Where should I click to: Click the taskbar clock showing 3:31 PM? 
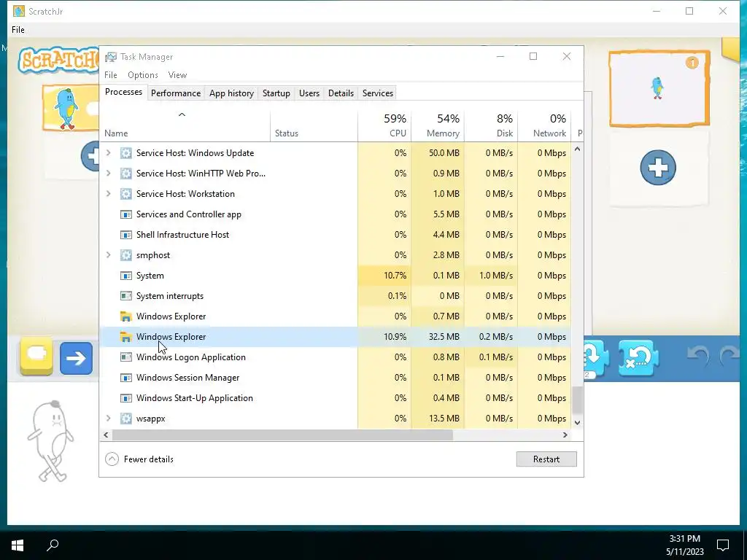[x=684, y=545]
